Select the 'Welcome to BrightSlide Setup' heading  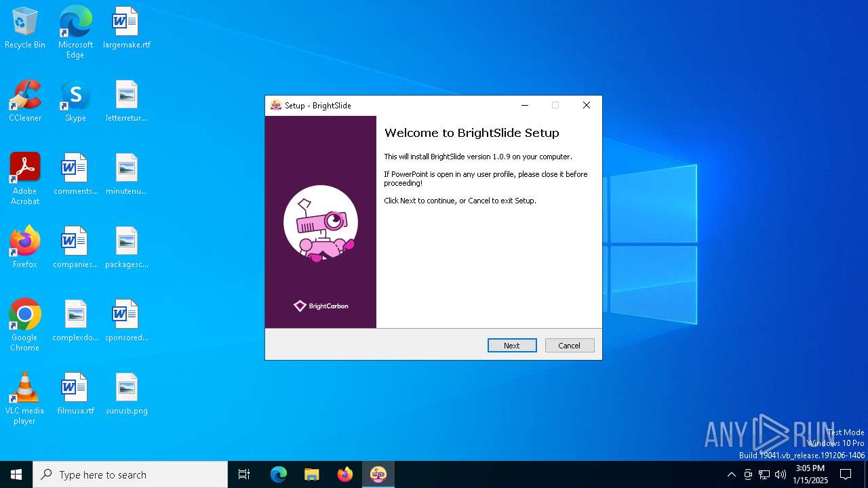472,133
